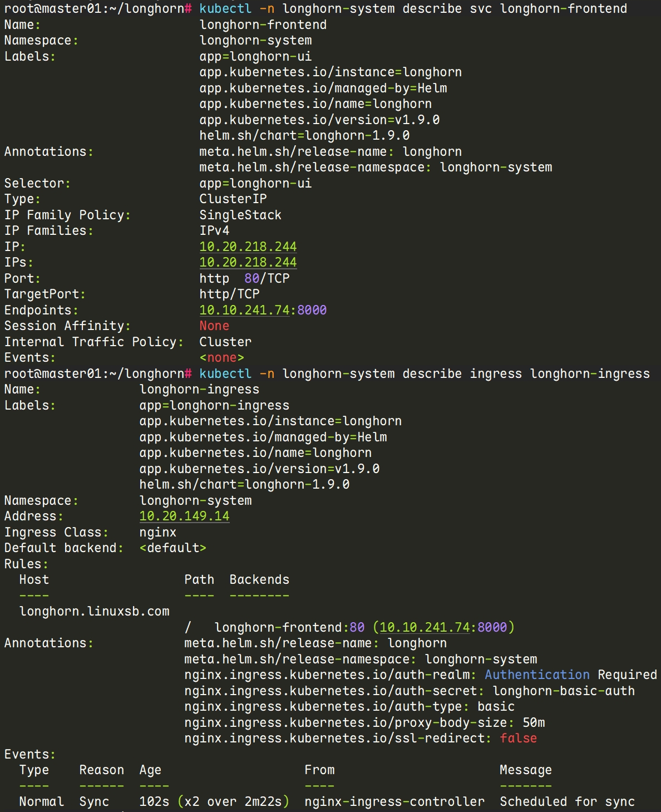This screenshot has height=812, width=661.
Task: Click the 50m proxy-body-size value
Action: [x=534, y=722]
